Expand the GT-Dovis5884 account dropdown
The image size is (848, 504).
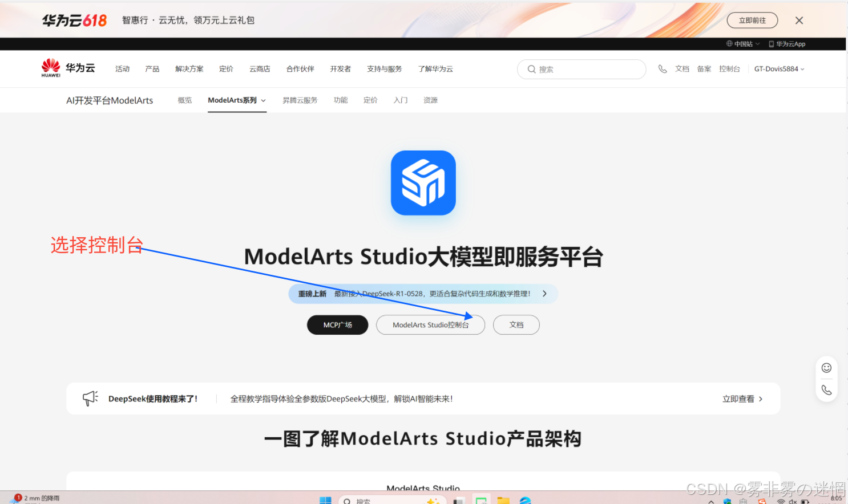coord(779,69)
